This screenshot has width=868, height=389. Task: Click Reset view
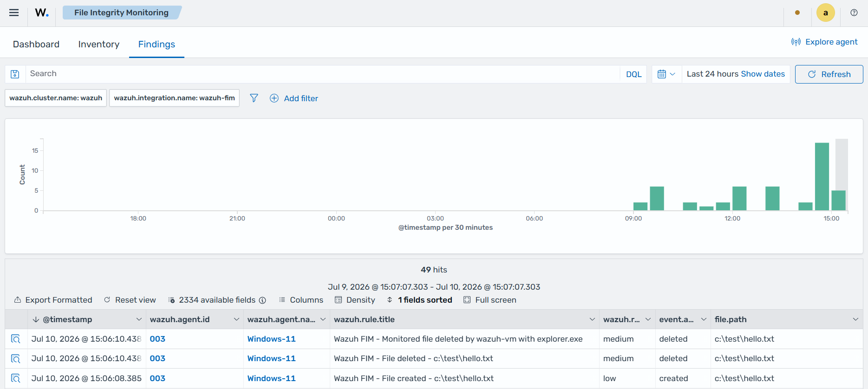130,300
